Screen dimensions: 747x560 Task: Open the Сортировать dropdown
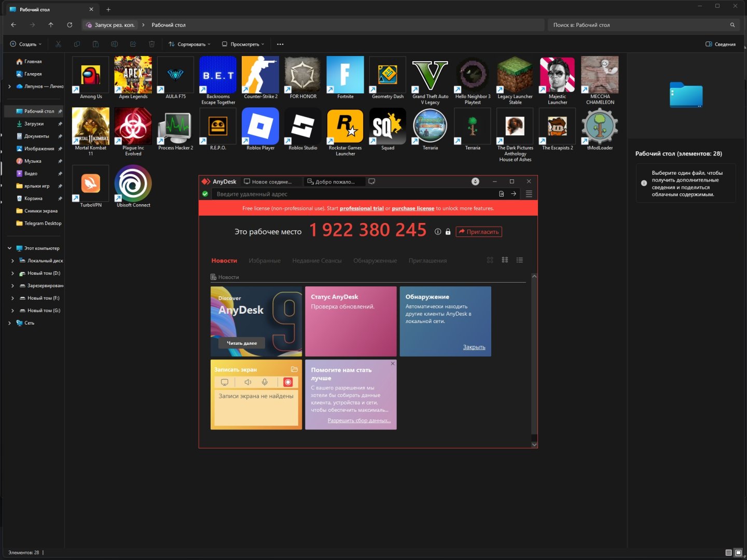189,44
